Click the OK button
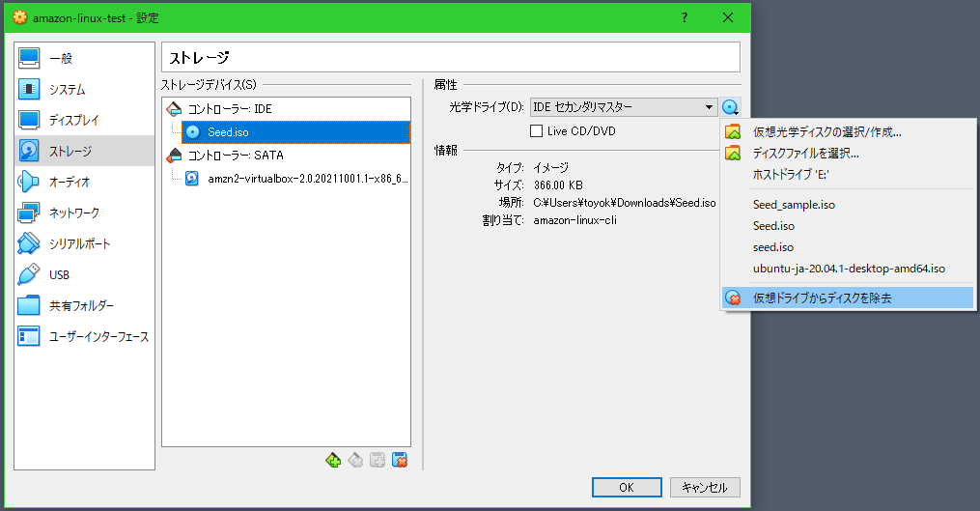This screenshot has width=980, height=511. 627,487
